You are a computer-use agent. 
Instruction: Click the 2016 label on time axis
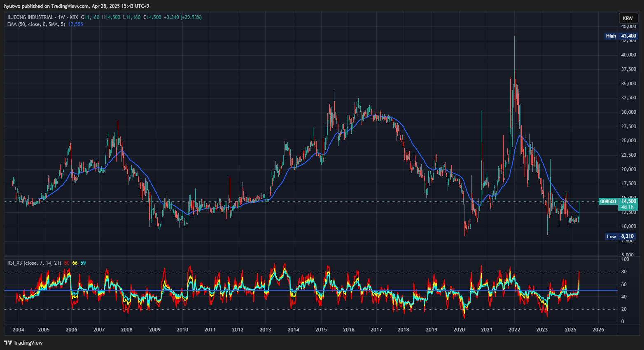click(349, 330)
